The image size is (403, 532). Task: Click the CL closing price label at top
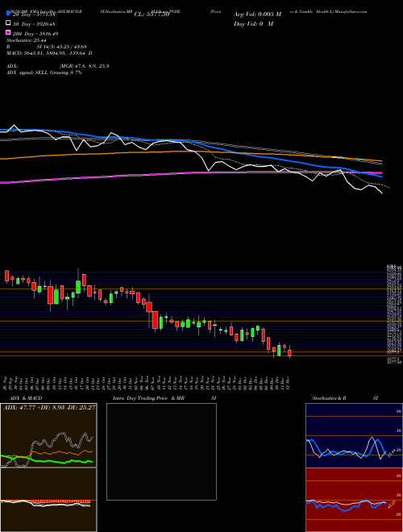click(x=152, y=15)
